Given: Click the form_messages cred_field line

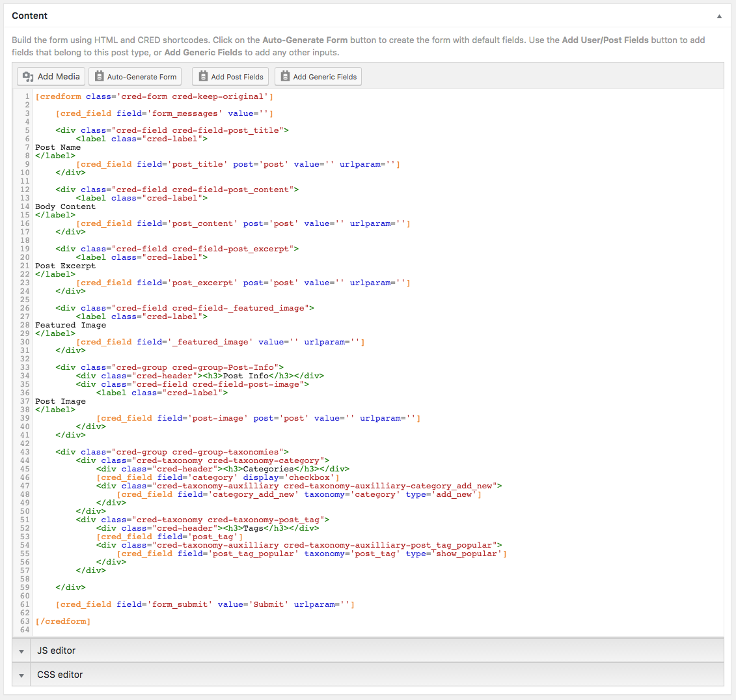Looking at the screenshot, I should tap(164, 113).
